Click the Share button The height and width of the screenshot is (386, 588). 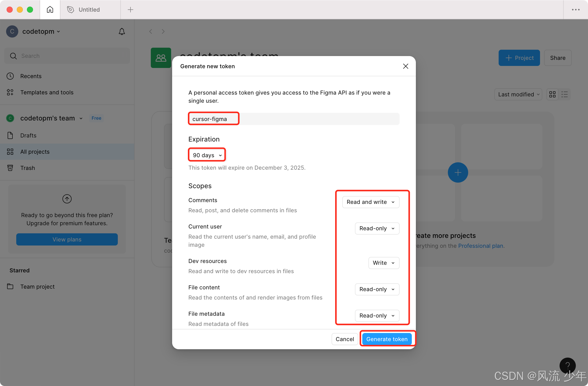558,58
